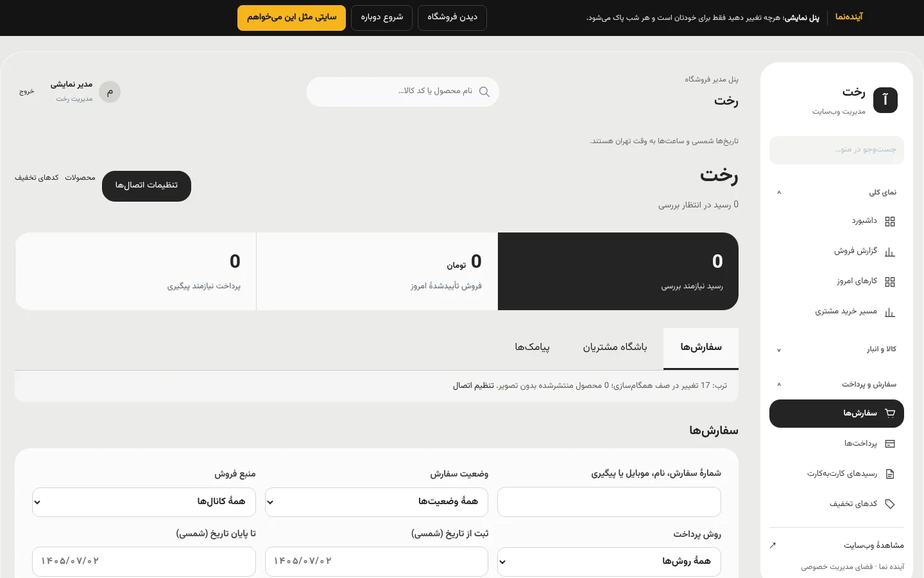The image size is (924, 578).
Task: Open the روش پرداخت dropdown
Action: click(609, 561)
